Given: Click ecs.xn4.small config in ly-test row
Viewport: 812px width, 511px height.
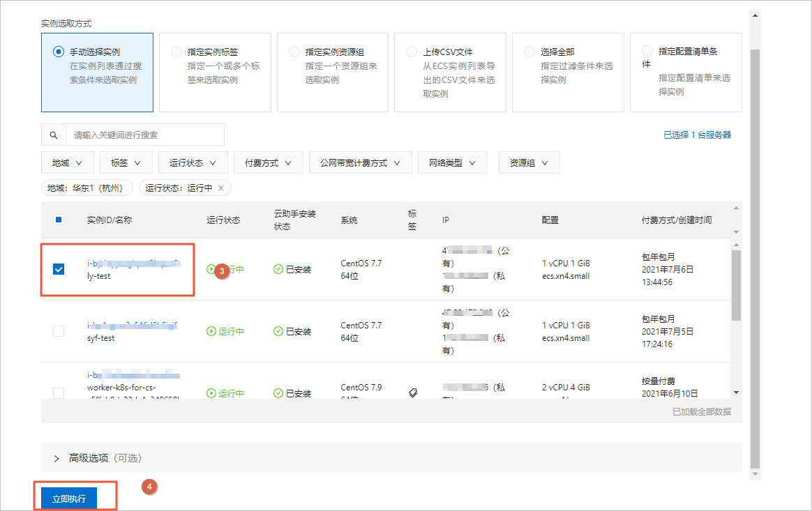Looking at the screenshot, I should [x=566, y=276].
